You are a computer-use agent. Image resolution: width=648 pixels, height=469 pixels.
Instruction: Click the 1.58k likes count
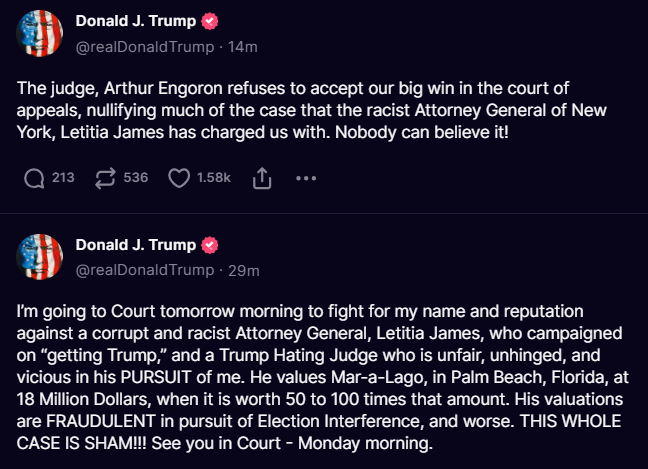(214, 178)
